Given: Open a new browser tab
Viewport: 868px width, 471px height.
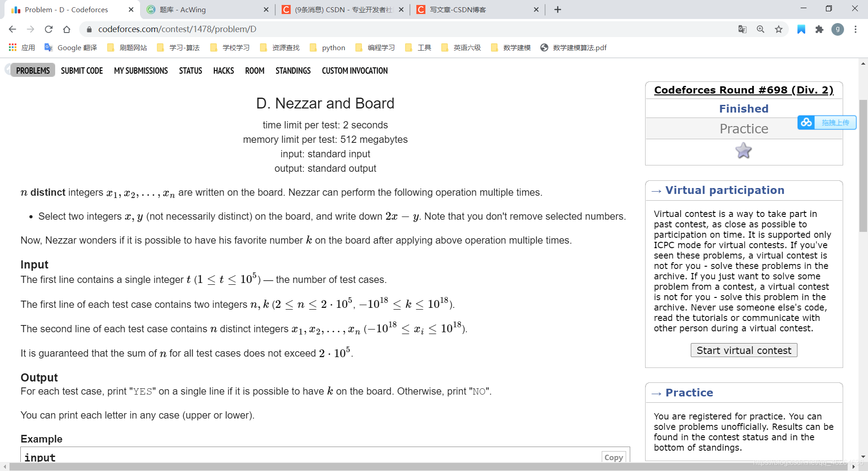Looking at the screenshot, I should [x=558, y=9].
